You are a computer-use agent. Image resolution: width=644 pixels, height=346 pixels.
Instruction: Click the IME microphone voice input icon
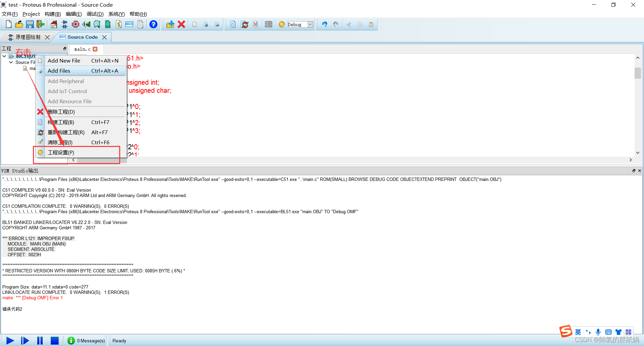(x=598, y=332)
